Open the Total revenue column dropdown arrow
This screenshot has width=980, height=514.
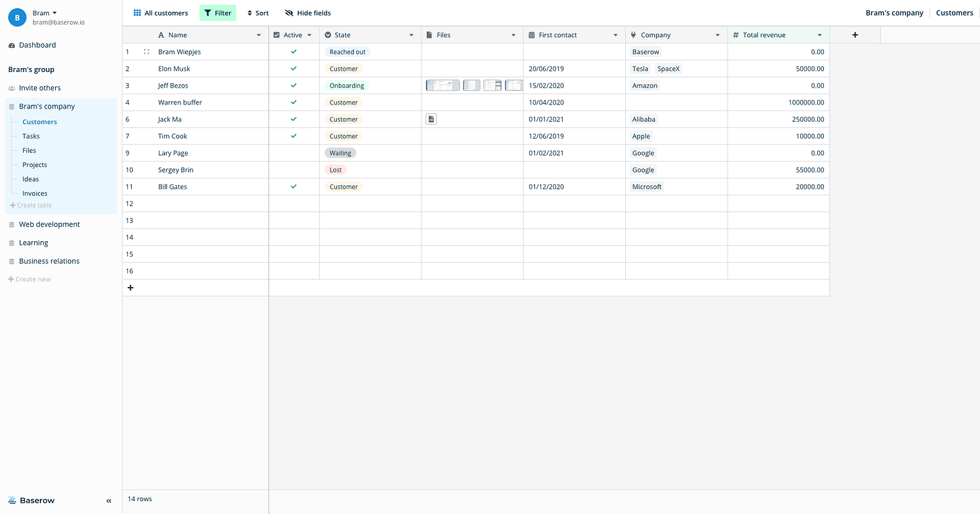coord(820,35)
